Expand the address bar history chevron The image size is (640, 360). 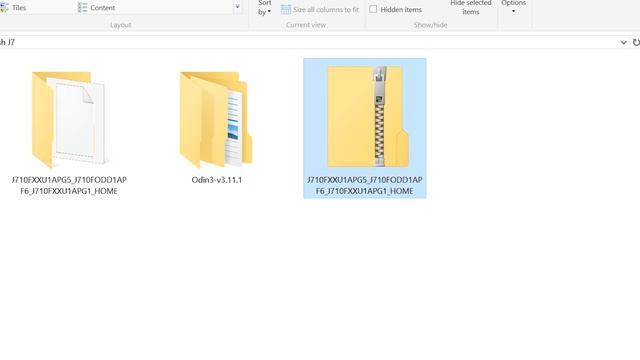[x=623, y=42]
